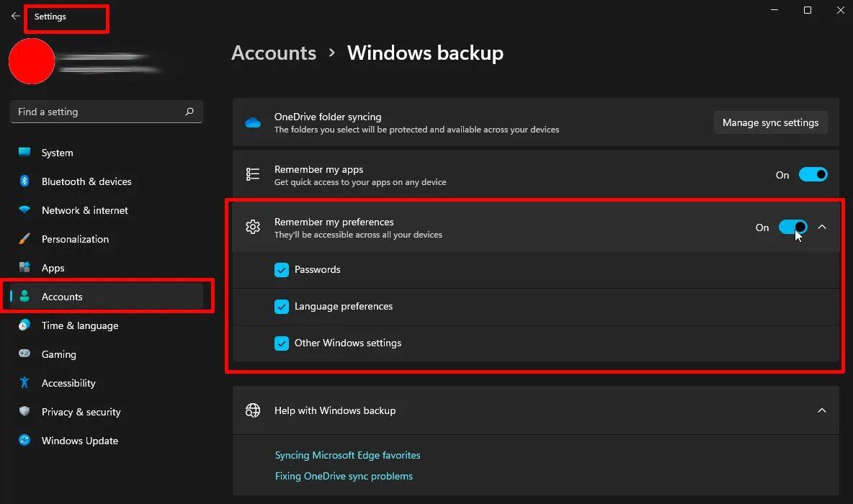Click the OneDrive folder syncing title
This screenshot has width=853, height=504.
(x=328, y=117)
